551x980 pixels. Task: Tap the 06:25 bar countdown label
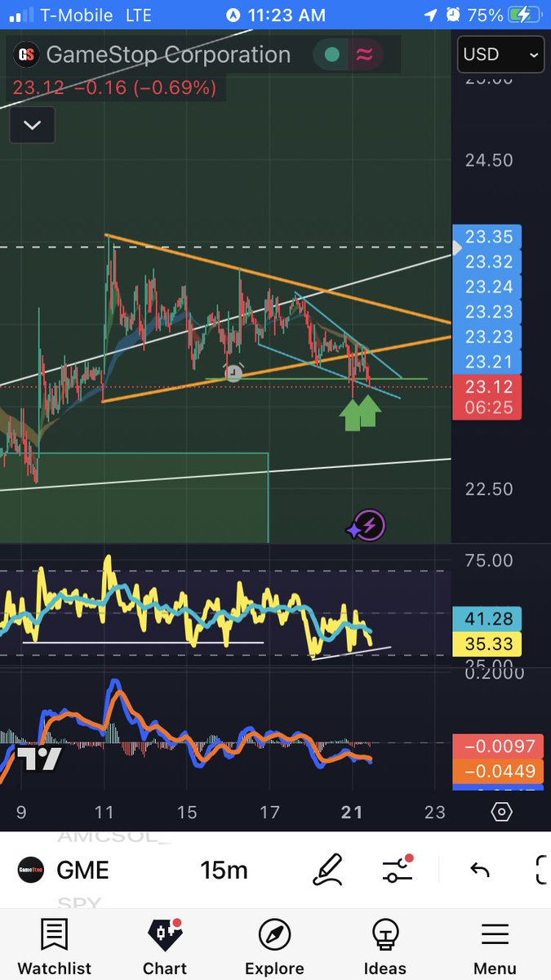[x=487, y=408]
